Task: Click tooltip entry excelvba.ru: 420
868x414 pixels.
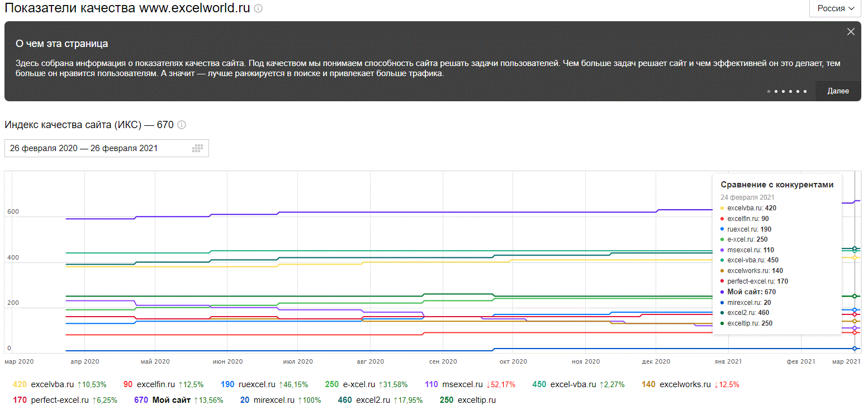Action: pos(748,208)
